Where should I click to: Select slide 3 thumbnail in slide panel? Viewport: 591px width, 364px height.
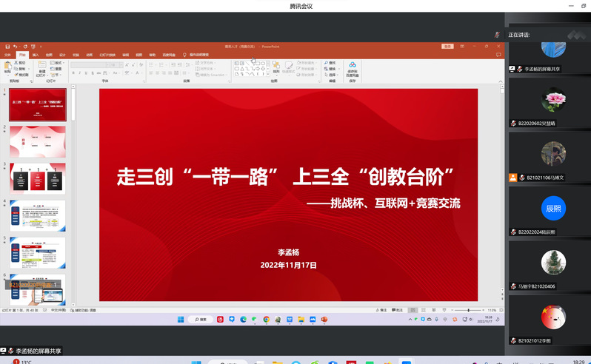point(38,178)
